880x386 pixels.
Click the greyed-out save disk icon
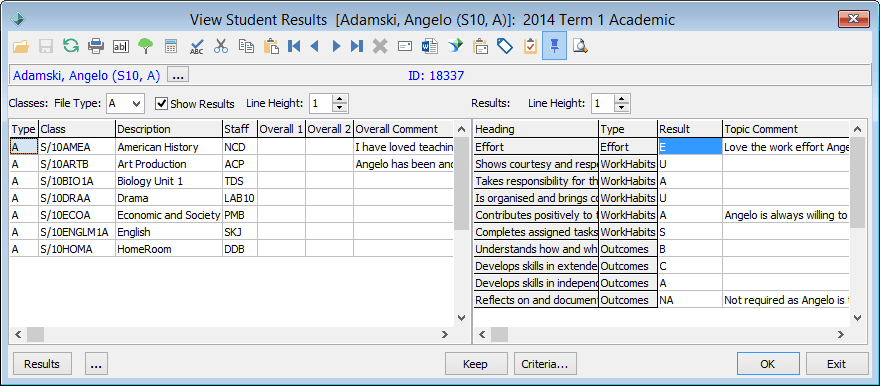[x=46, y=47]
